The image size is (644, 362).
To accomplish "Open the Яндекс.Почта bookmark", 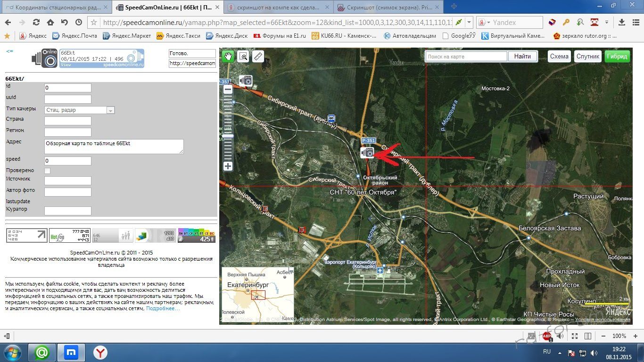I will coord(74,36).
